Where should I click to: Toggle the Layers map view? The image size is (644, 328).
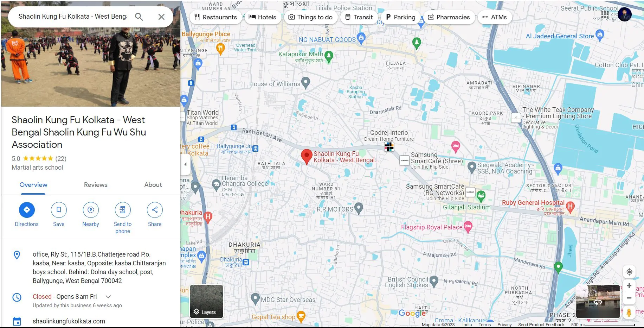(x=206, y=302)
